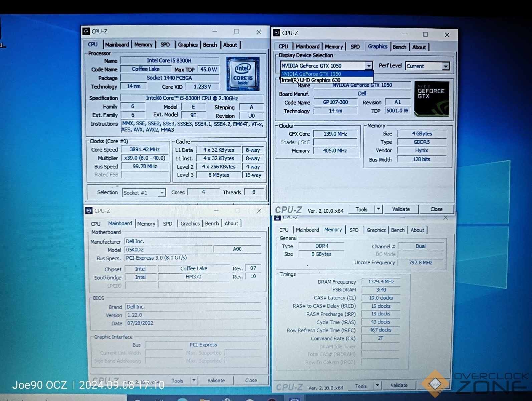Click the CPU-Z app icon in the top-left window title bar

click(x=86, y=31)
